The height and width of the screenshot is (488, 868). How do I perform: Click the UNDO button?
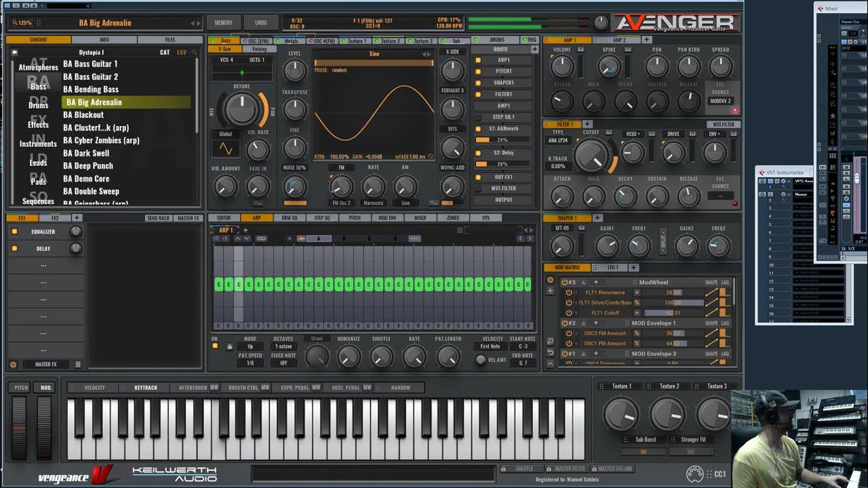261,22
